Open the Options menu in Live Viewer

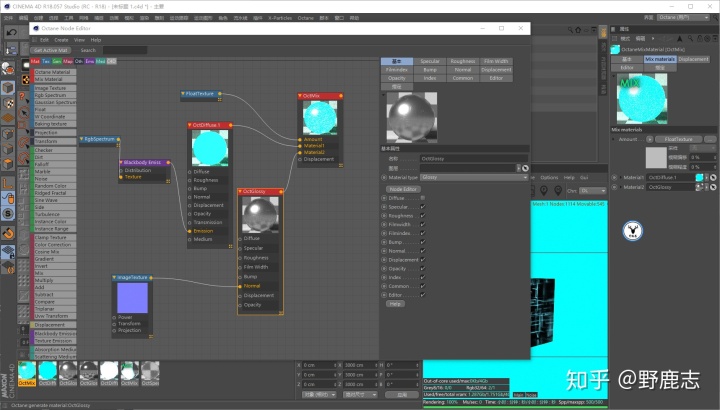coord(549,177)
